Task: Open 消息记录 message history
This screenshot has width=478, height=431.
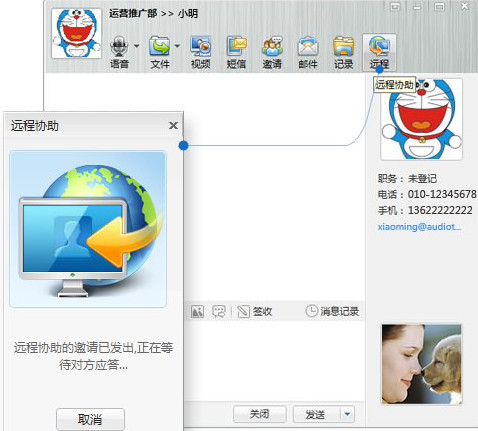Action: tap(332, 311)
